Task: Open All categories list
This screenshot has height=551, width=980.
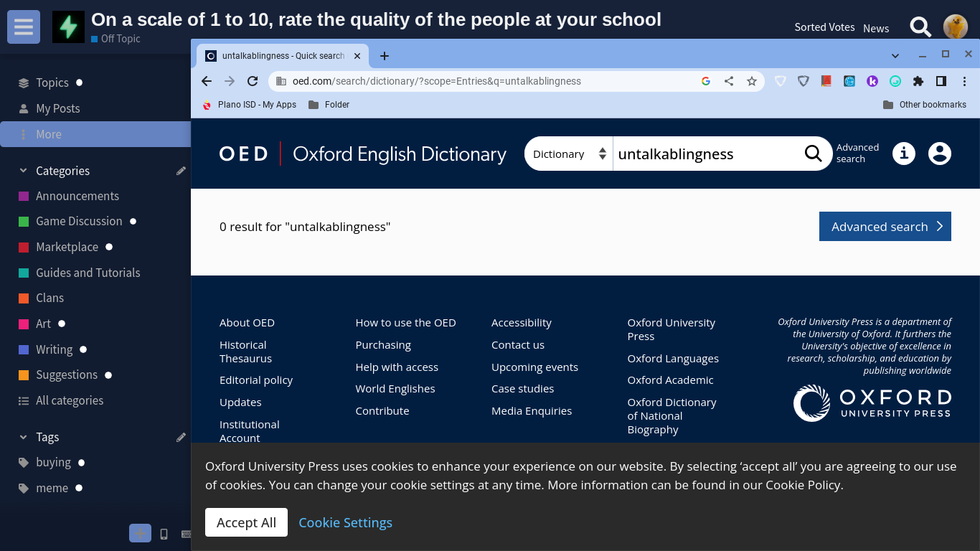Action: coord(70,400)
